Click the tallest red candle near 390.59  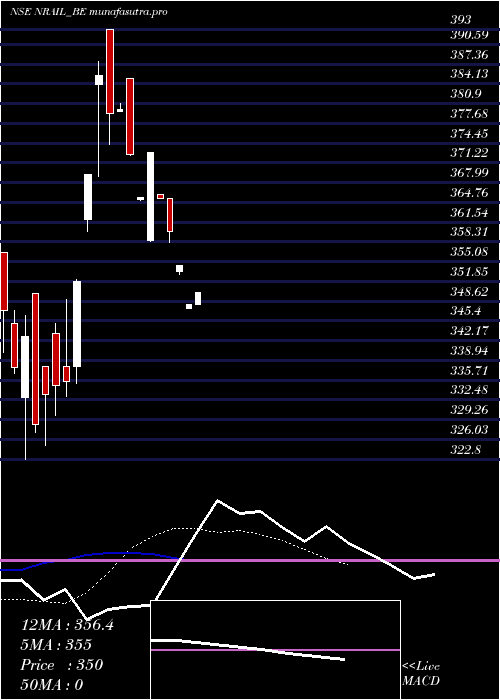tap(110, 71)
